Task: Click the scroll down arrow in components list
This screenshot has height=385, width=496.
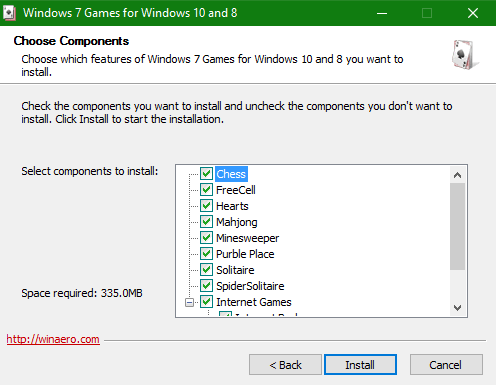Action: coord(457,307)
